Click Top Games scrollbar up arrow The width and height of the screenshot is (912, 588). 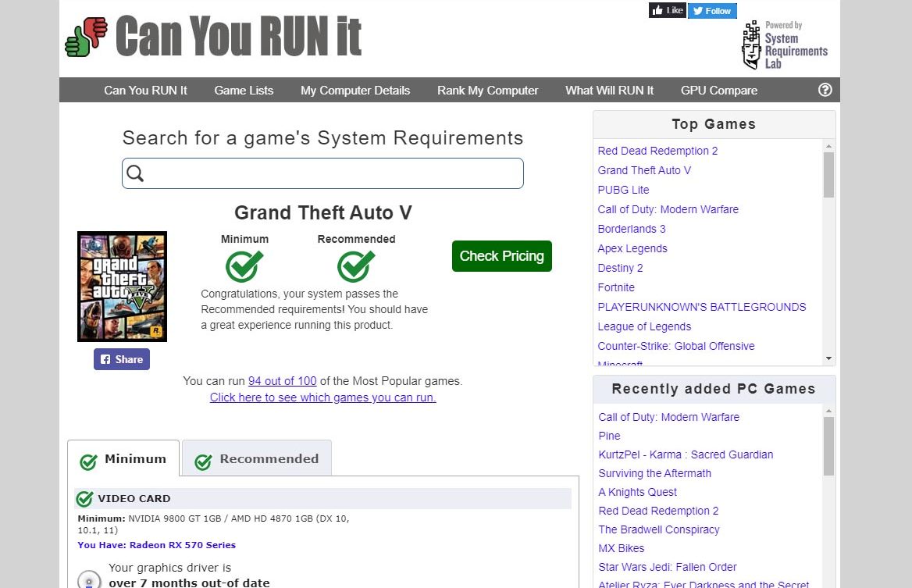828,146
